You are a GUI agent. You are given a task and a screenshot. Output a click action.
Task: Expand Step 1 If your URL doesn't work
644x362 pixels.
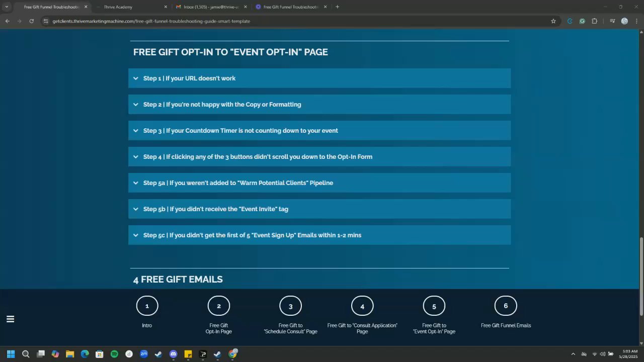[x=319, y=78]
